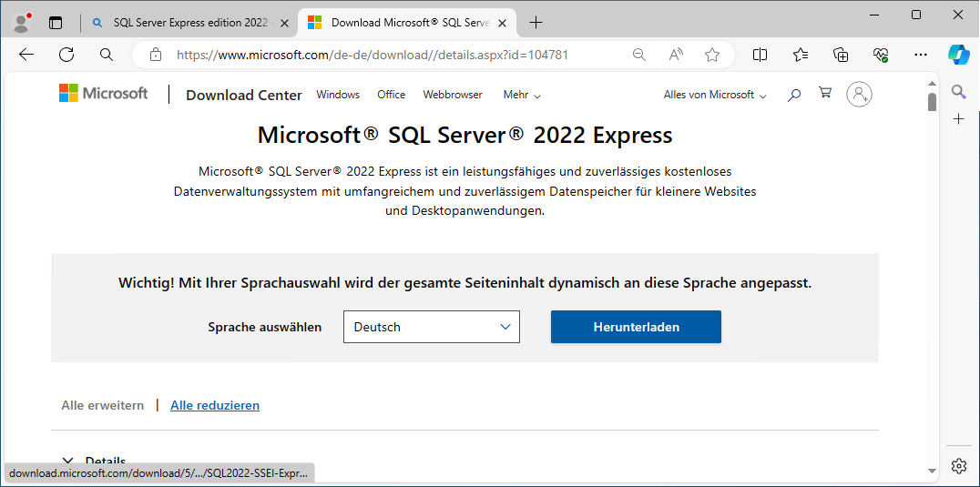Click the Sprache auswählen label
This screenshot has width=980, height=487.
(x=265, y=327)
